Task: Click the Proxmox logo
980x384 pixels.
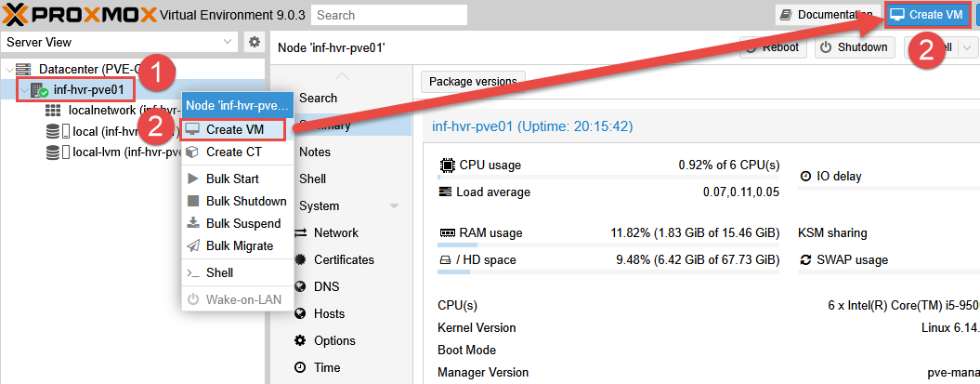Action: [79, 15]
